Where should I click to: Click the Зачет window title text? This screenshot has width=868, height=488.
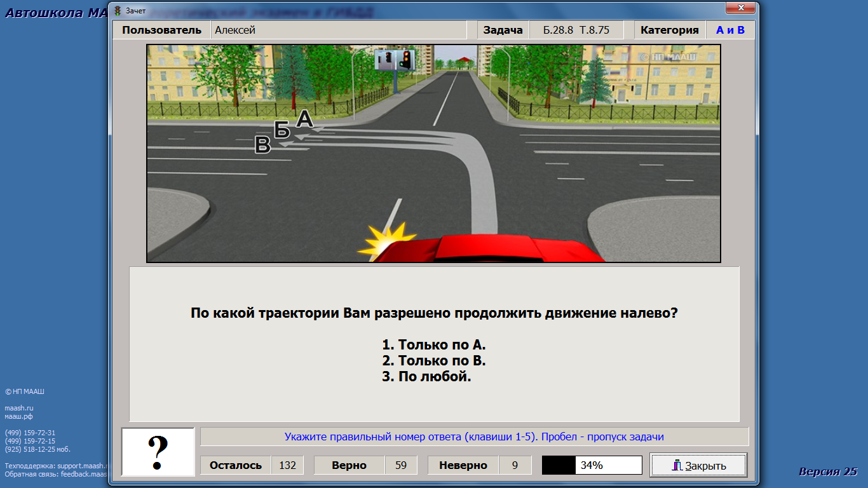pos(135,11)
